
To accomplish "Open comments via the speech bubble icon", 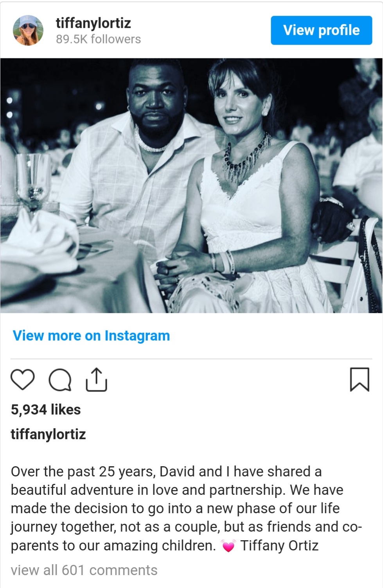I will [60, 380].
